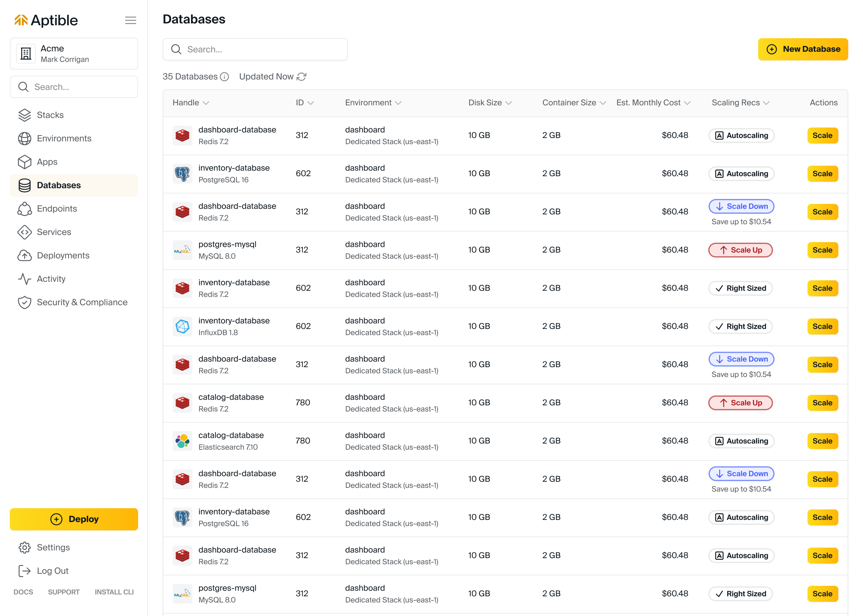Click Autoscaling badge for Elasticsearch catalog-database
The image size is (863, 616).
tap(741, 441)
